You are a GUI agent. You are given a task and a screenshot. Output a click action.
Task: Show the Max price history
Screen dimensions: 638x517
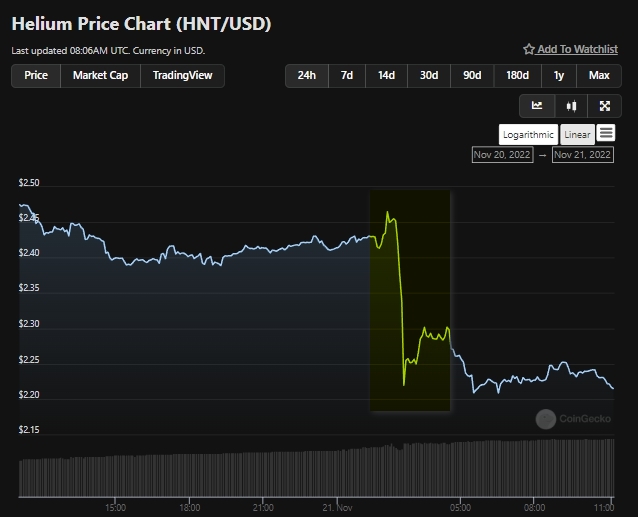point(599,75)
